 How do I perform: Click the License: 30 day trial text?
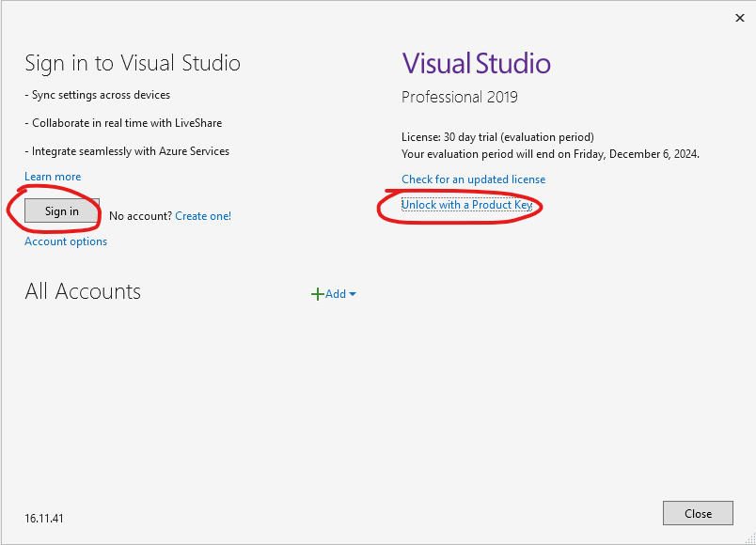[x=497, y=137]
